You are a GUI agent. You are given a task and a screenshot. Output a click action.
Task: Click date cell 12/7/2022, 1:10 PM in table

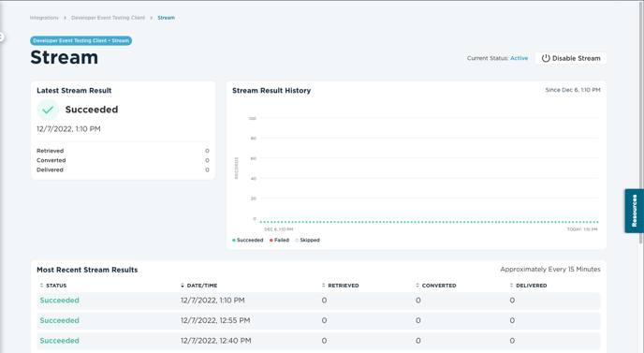tap(212, 301)
